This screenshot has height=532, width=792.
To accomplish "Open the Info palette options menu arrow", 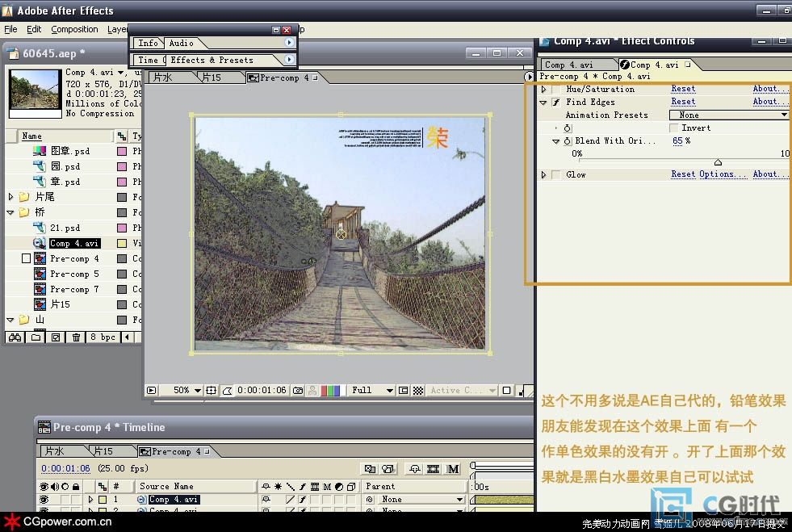I will (x=289, y=43).
